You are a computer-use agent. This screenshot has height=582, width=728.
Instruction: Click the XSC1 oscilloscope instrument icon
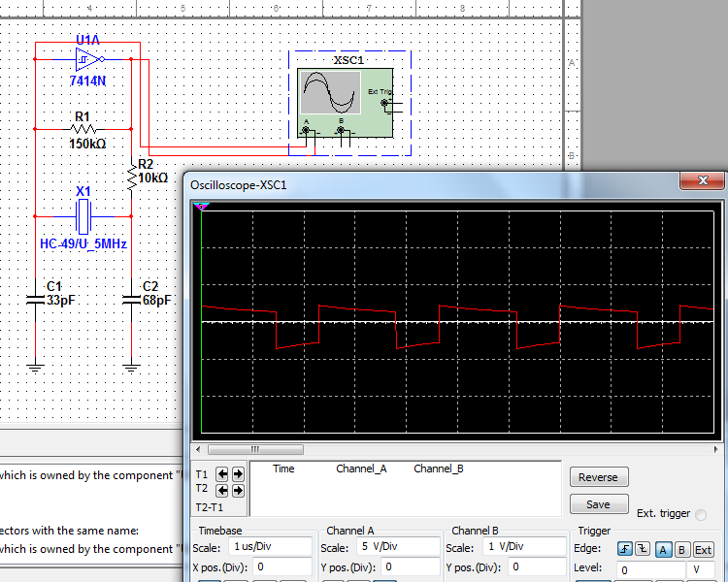click(x=344, y=104)
